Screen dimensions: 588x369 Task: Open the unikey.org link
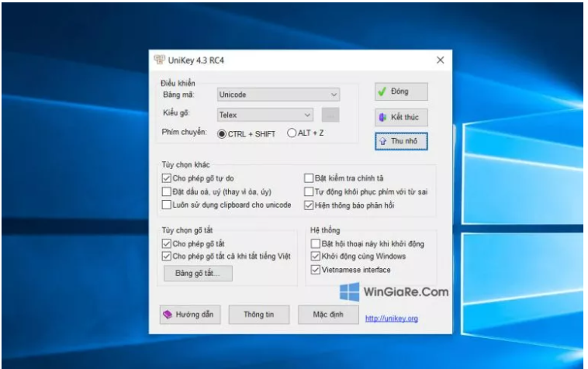[x=392, y=318]
